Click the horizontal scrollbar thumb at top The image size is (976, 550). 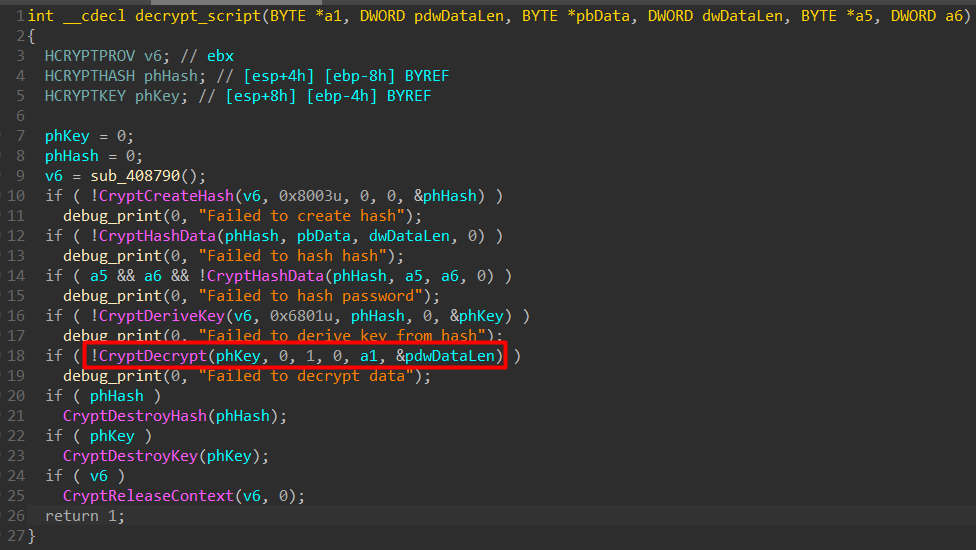(237, 2)
